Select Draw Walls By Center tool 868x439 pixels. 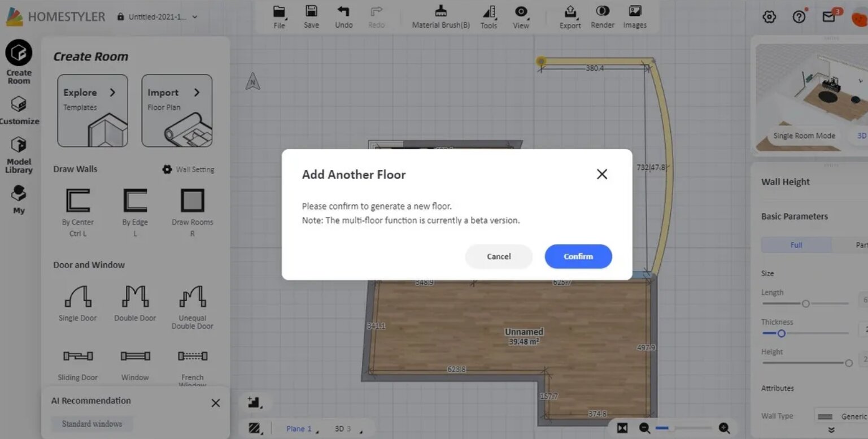(78, 213)
